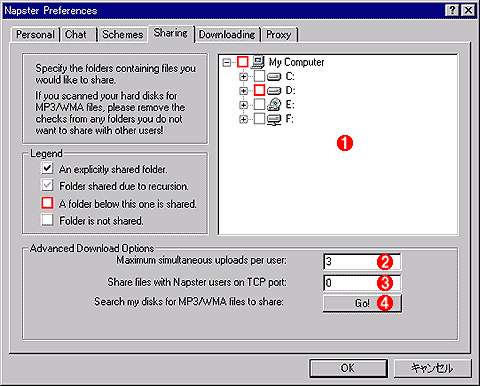The width and height of the screenshot is (480, 386).
Task: Expand the F: drive node
Action: coord(243,119)
